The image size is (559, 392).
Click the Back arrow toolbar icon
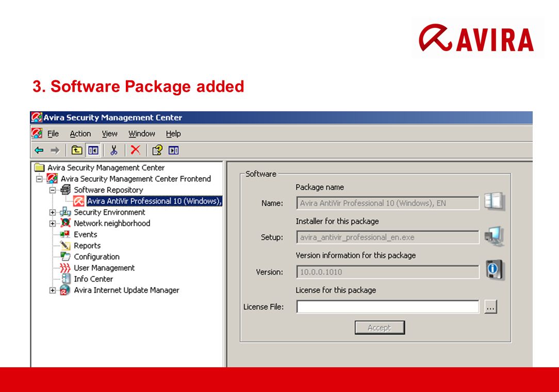(39, 150)
